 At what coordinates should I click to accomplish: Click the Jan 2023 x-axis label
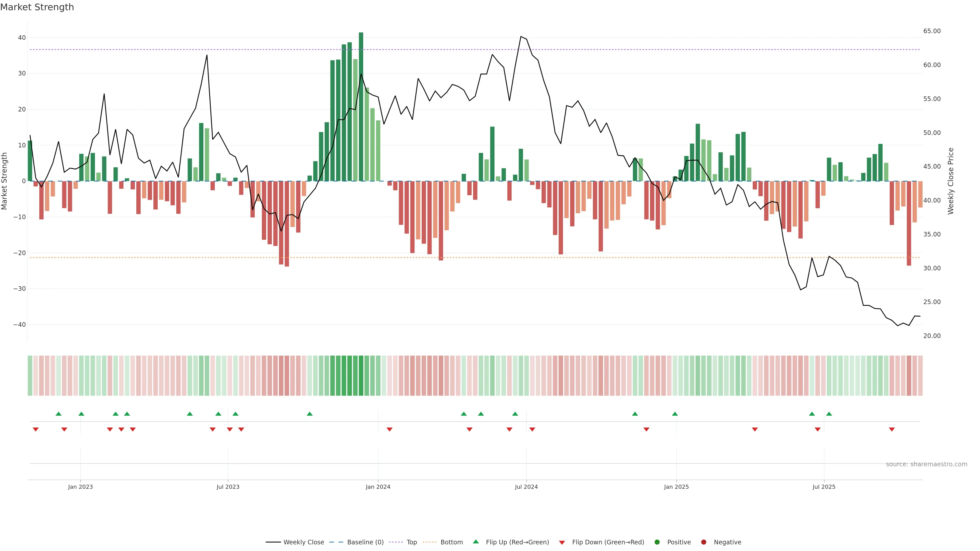click(80, 487)
